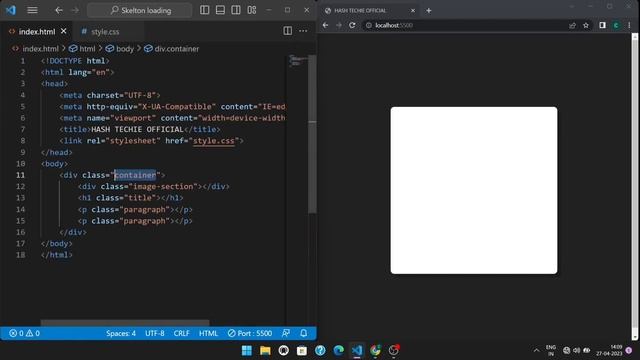
Task: Select the HTML language mode
Action: pyautogui.click(x=208, y=333)
